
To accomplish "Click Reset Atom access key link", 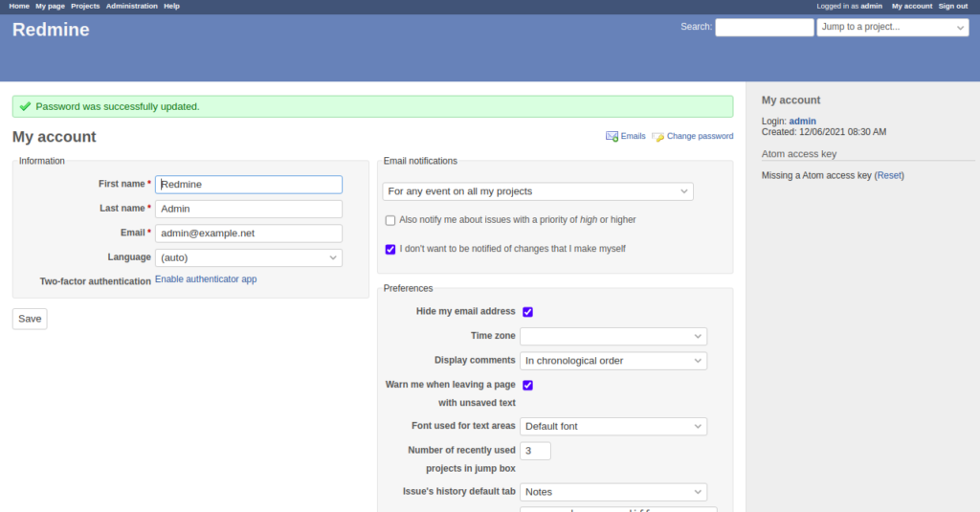I will [x=889, y=176].
